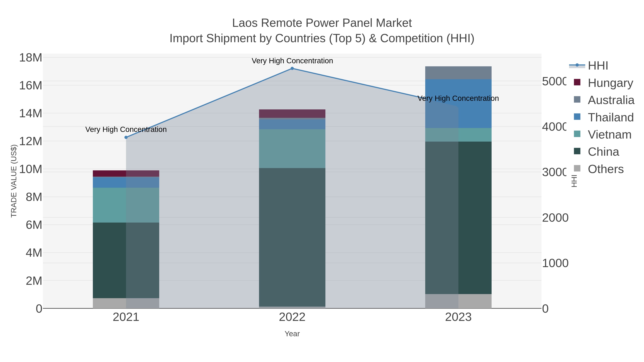Click the Vietnam teal legend swatch

(577, 134)
